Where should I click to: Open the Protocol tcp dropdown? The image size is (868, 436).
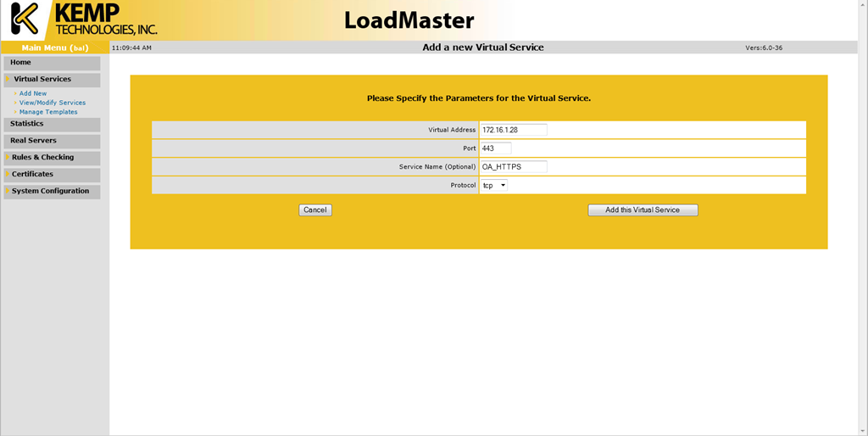(x=494, y=186)
